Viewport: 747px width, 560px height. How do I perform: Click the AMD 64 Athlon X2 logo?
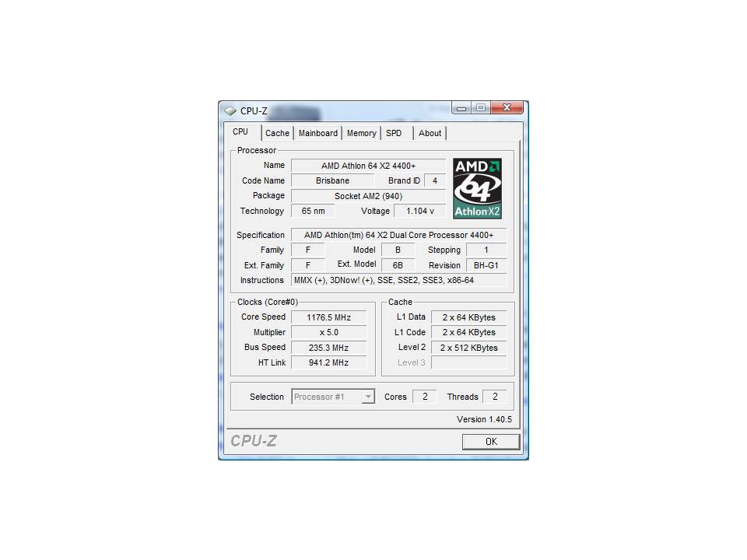pos(477,188)
